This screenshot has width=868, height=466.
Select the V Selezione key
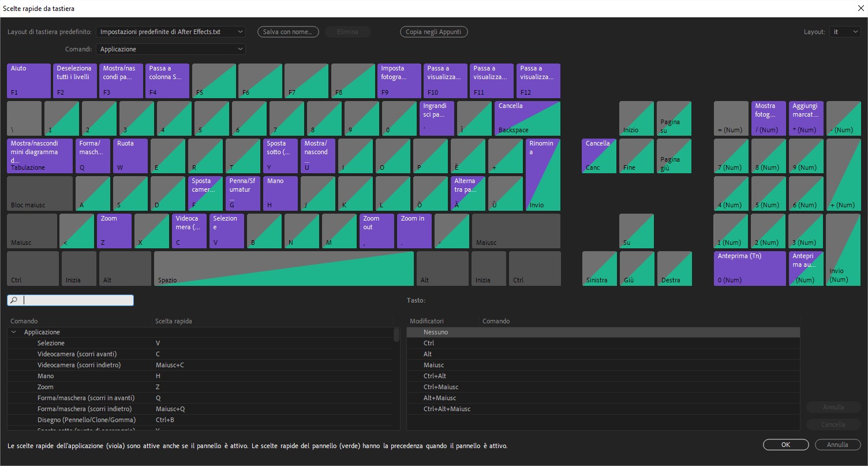(227, 231)
